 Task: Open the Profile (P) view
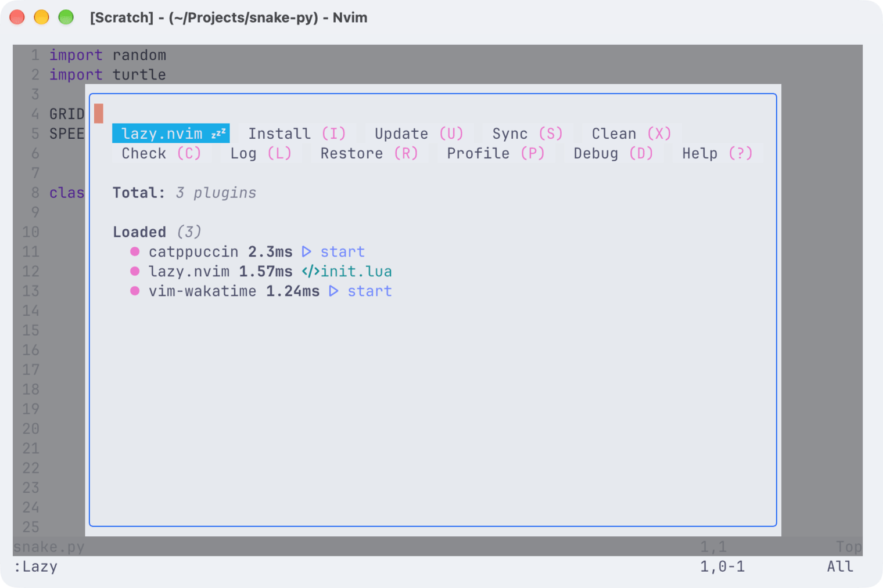tap(496, 153)
